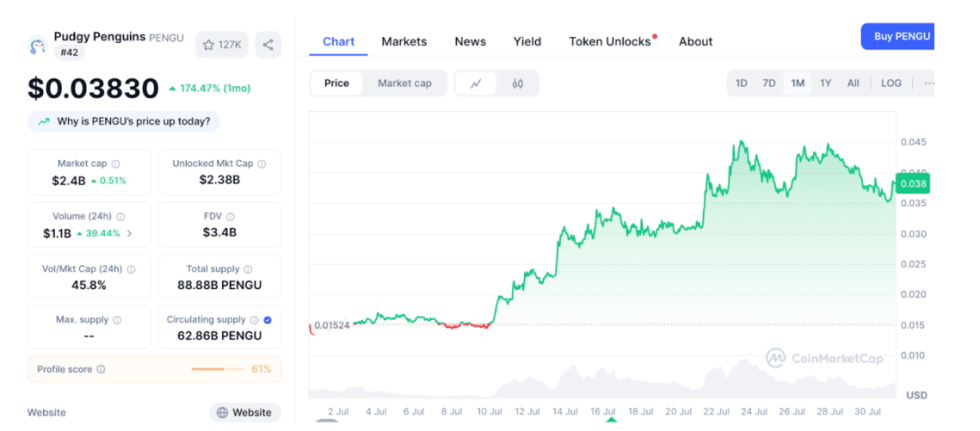This screenshot has width=980, height=431.
Task: Click the trend icon beside price question
Action: [x=44, y=122]
